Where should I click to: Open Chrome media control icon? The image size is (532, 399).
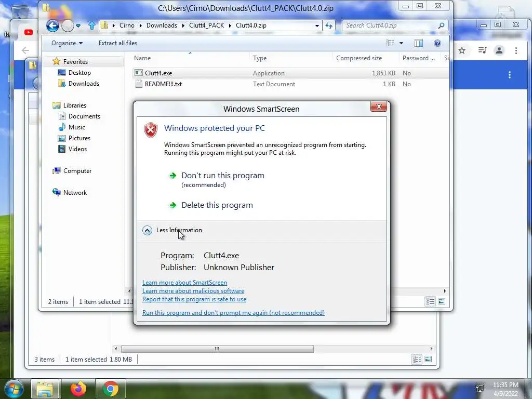tap(482, 50)
